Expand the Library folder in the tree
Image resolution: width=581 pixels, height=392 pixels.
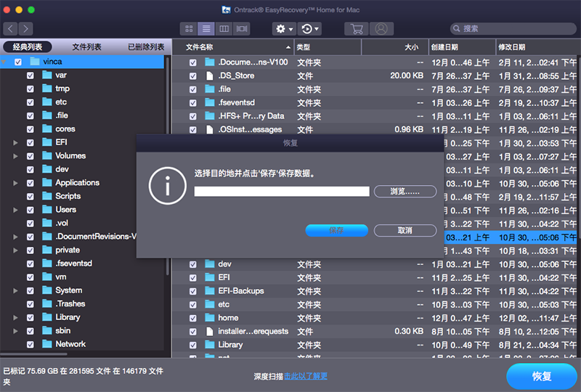[15, 317]
